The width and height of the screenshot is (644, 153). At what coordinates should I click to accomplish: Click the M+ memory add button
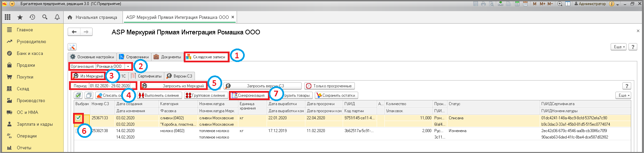(542, 4)
